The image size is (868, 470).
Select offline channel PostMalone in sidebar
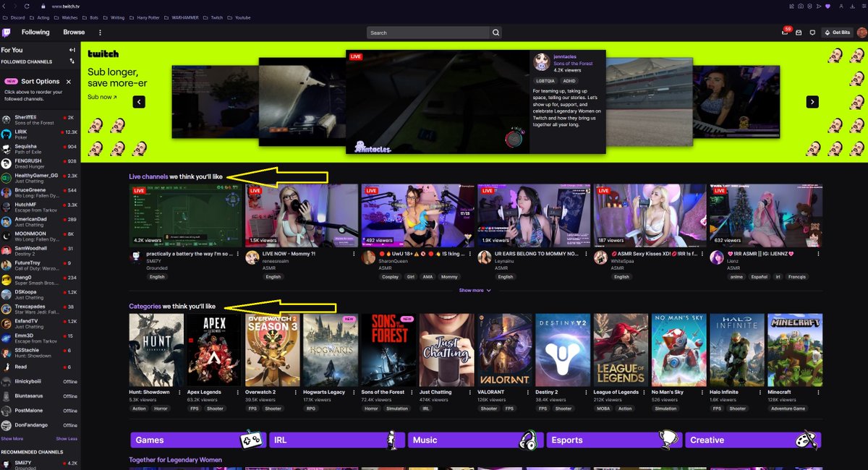(x=40, y=411)
